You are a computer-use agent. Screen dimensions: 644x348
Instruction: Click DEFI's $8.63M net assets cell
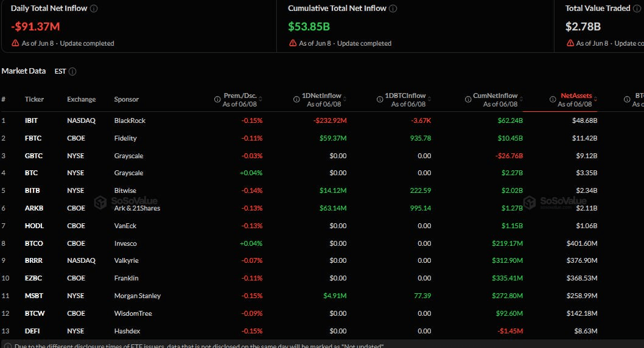(586, 331)
